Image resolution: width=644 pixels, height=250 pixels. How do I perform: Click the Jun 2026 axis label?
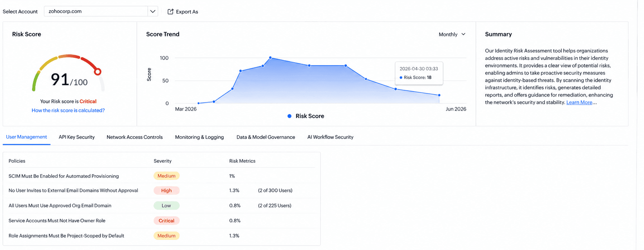[456, 109]
